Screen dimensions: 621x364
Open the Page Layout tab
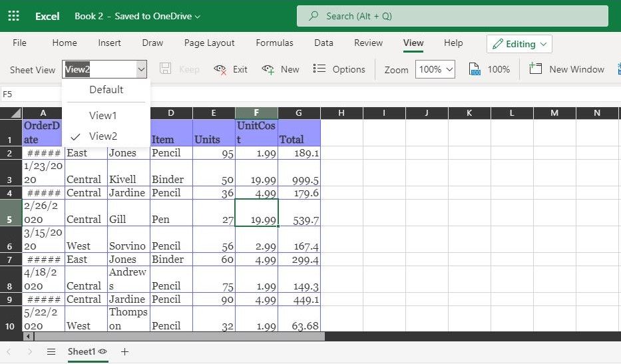[209, 43]
